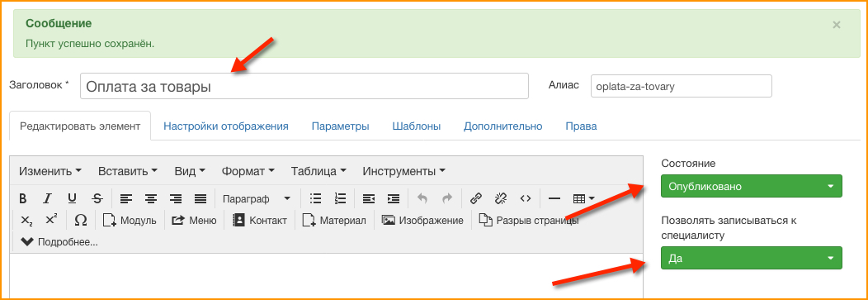This screenshot has width=868, height=300.
Task: Insert a horizontal line
Action: (554, 198)
